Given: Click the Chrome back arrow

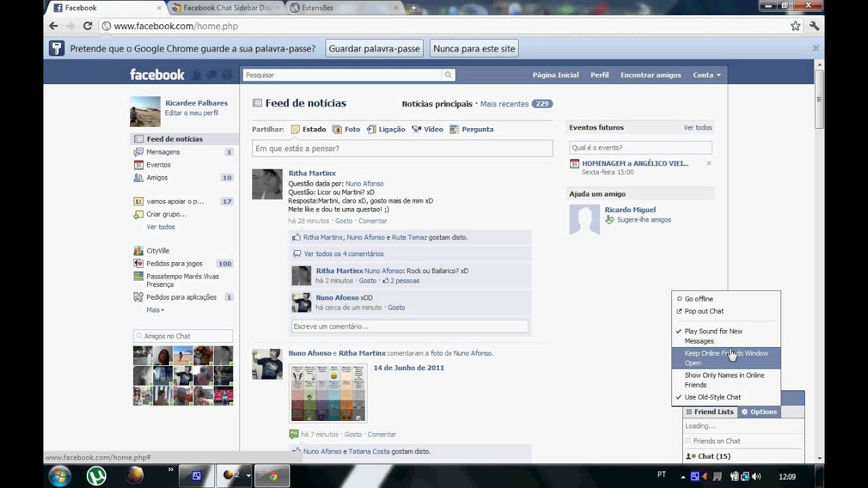Looking at the screenshot, I should point(54,26).
